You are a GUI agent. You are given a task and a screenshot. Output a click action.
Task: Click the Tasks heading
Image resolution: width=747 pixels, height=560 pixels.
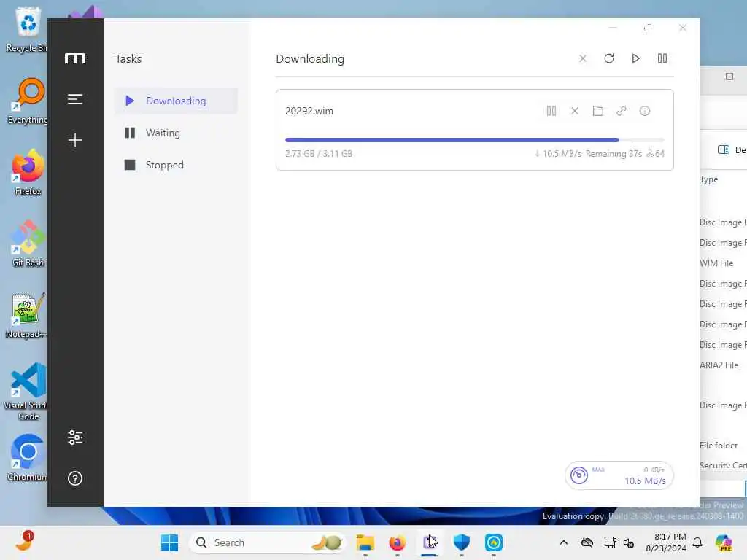tap(128, 58)
